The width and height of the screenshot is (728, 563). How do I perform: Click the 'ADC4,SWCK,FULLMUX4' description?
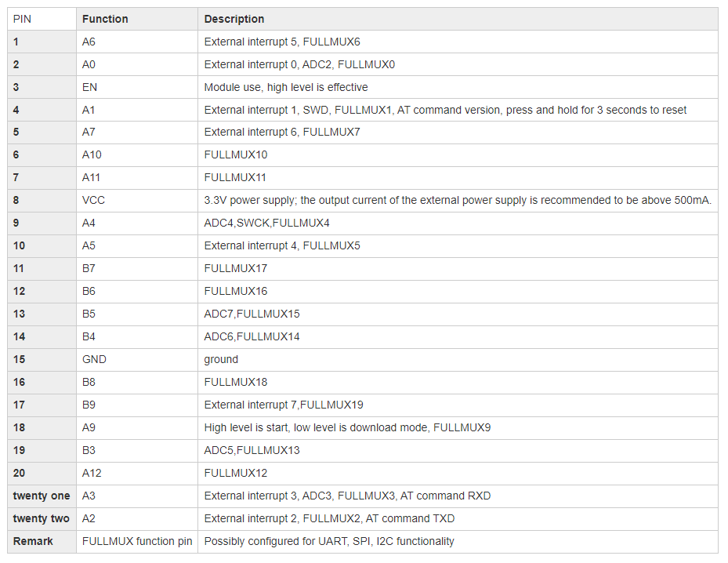(266, 223)
